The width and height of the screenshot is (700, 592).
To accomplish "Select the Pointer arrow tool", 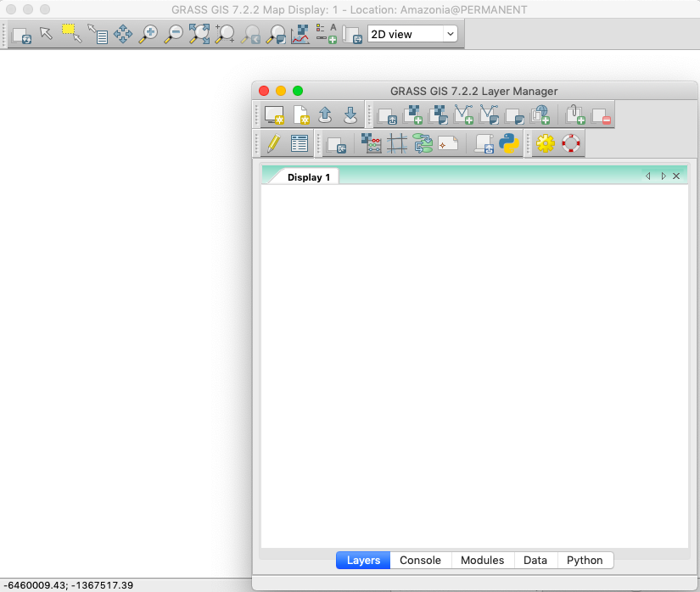I will click(47, 35).
